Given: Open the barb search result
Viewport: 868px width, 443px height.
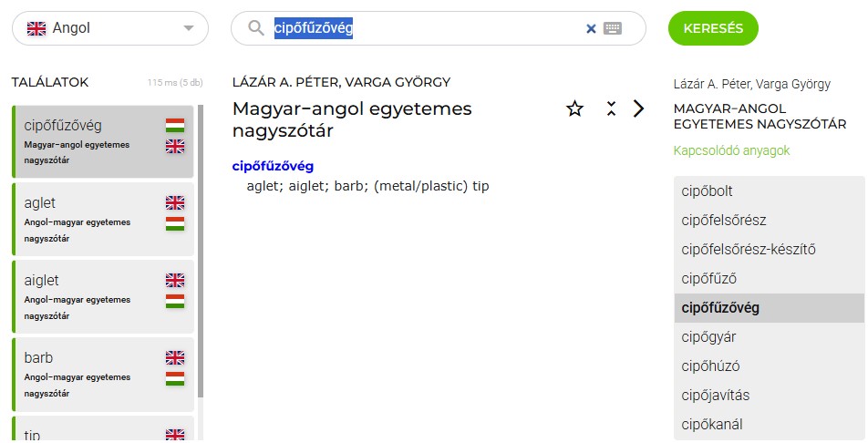Looking at the screenshot, I should [x=103, y=375].
